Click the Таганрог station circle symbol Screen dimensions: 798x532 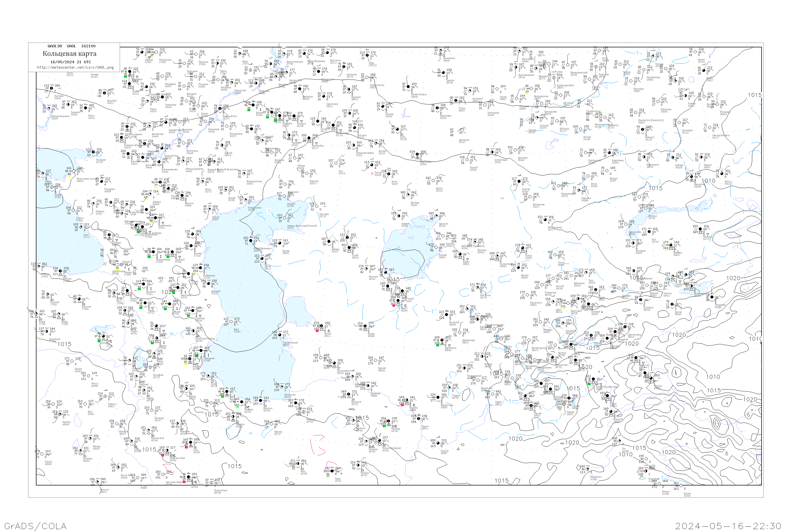coord(93,152)
